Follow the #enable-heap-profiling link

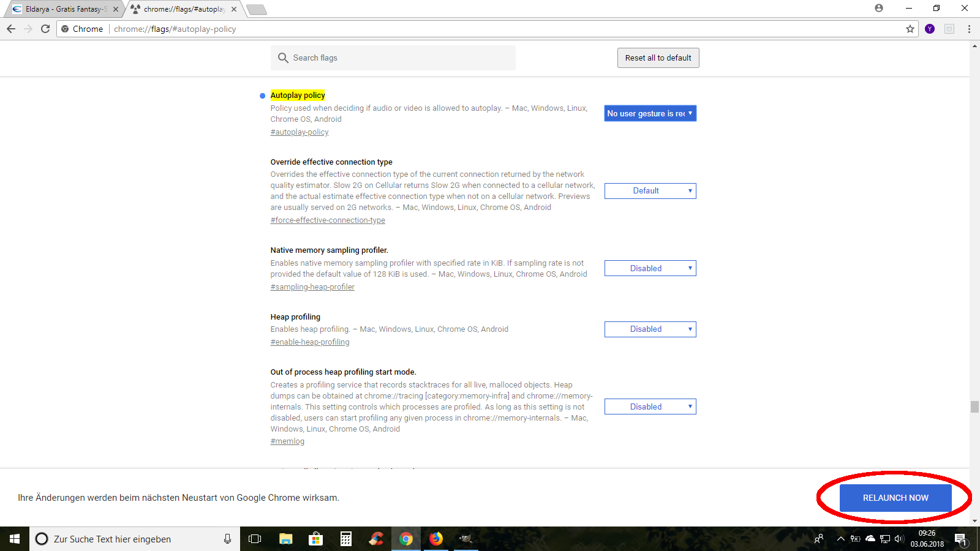point(310,342)
